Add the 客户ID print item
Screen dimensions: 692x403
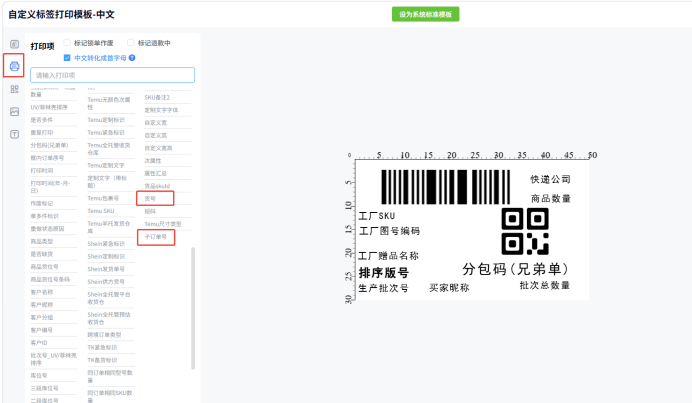coord(39,343)
